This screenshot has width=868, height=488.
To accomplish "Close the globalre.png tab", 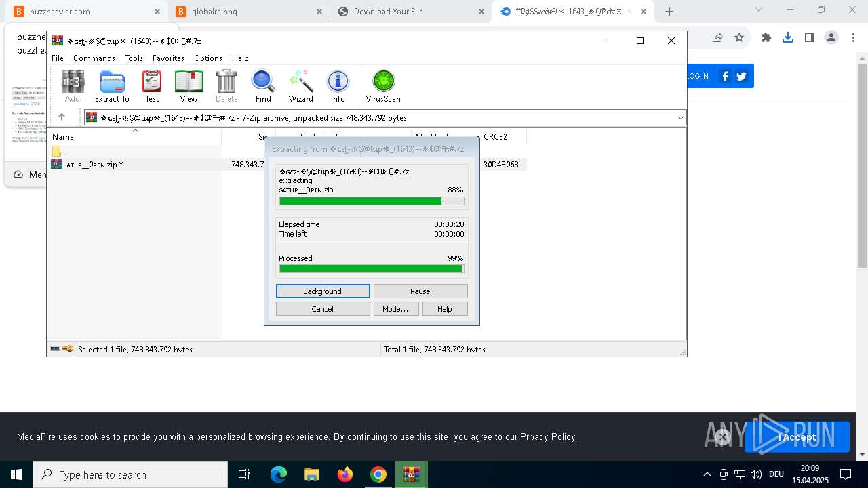I will tap(319, 12).
